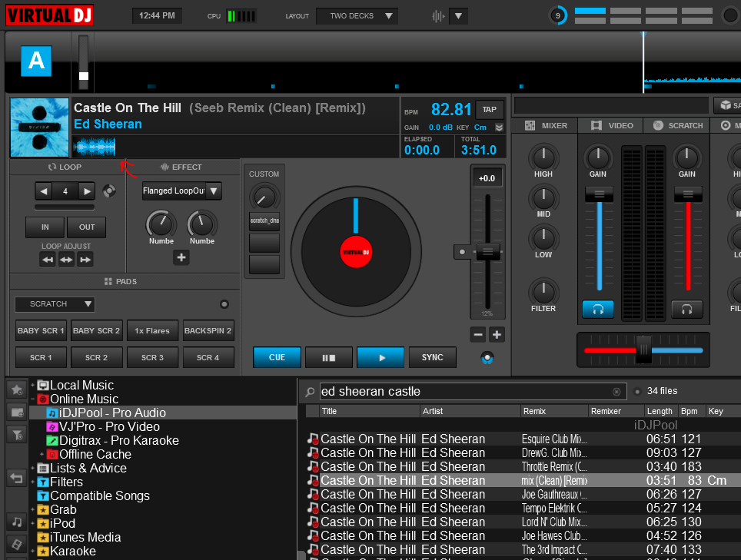
Task: Sort by the Length column header
Action: click(661, 411)
